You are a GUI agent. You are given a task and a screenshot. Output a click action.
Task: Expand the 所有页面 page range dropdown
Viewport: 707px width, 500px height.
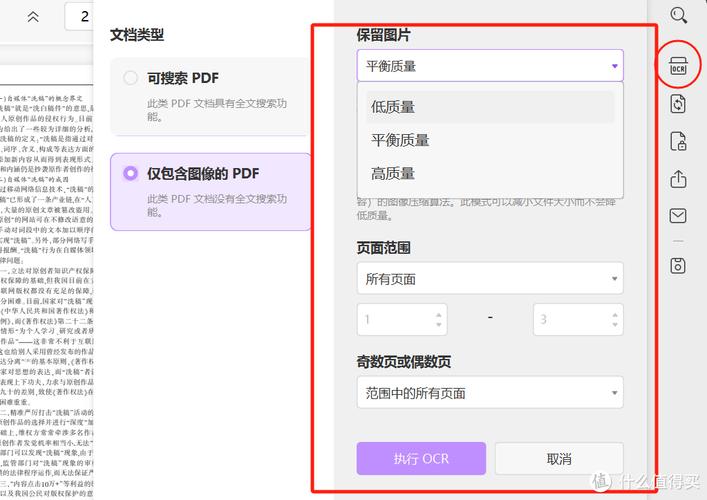[x=490, y=278]
